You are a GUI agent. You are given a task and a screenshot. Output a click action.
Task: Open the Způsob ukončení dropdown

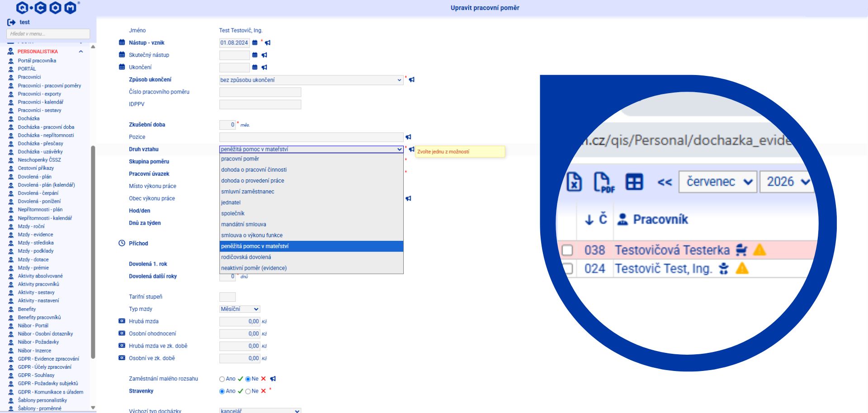click(x=311, y=80)
